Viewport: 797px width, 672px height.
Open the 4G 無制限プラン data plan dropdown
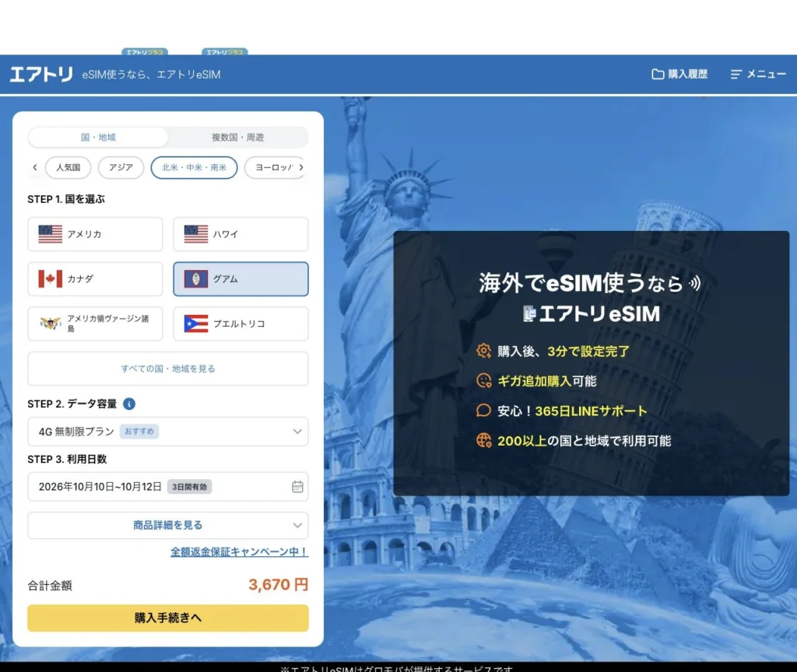[x=168, y=432]
